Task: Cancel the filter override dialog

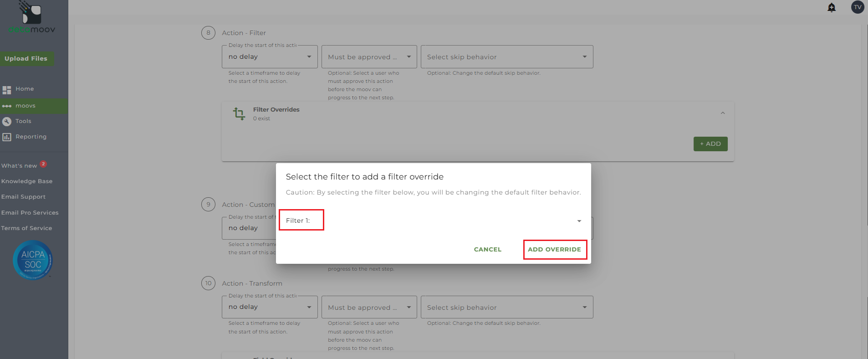Action: [x=487, y=250]
